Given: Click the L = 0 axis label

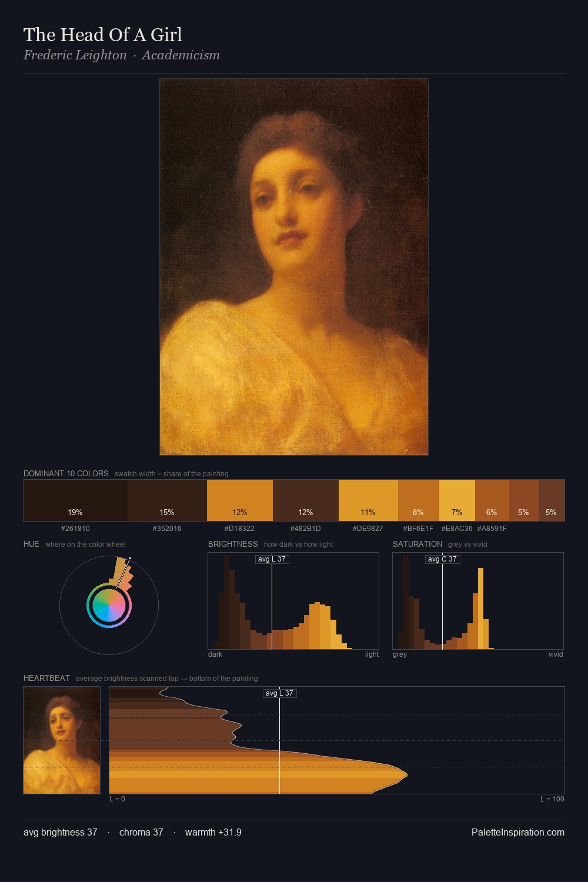Looking at the screenshot, I should click(x=117, y=799).
